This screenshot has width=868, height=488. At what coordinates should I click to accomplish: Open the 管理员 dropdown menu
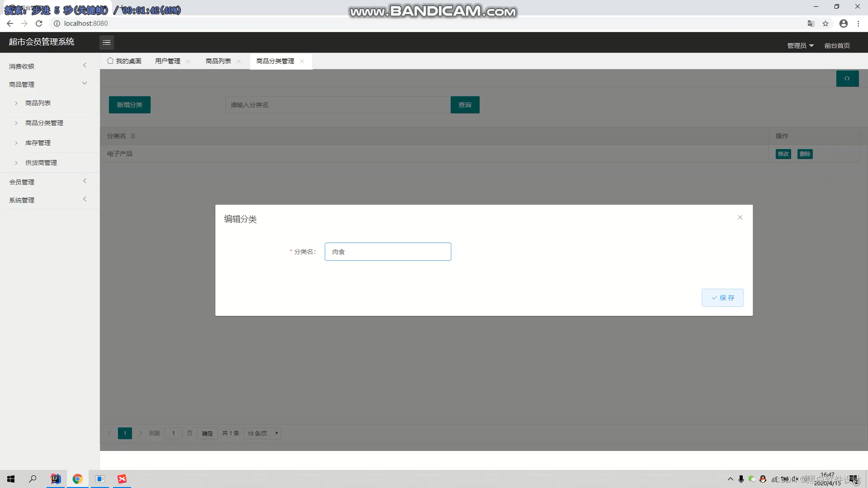click(x=800, y=46)
